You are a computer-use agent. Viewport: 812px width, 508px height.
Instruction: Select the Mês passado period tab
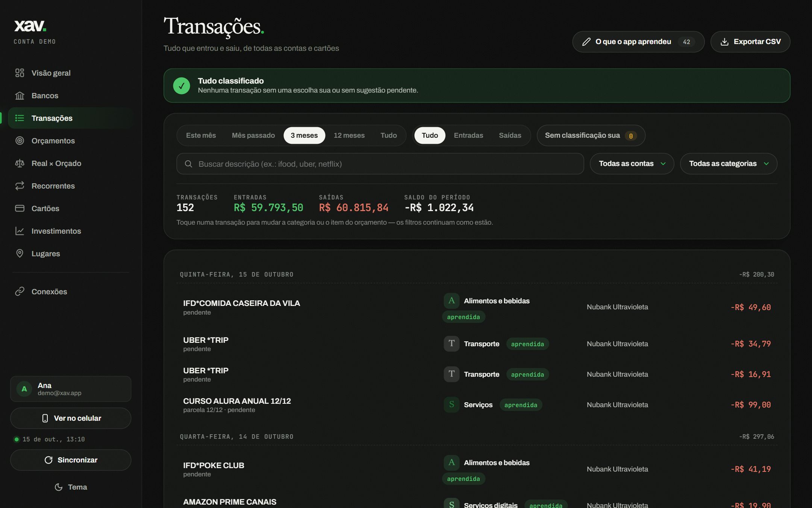253,135
